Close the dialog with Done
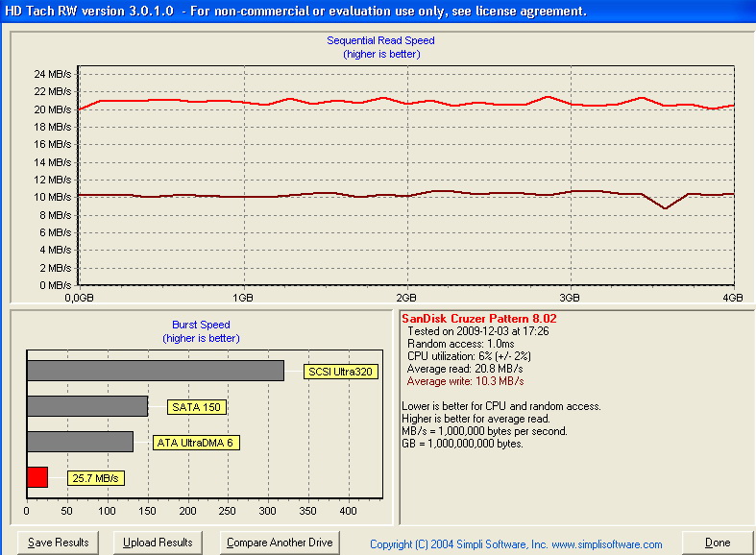 [x=718, y=543]
